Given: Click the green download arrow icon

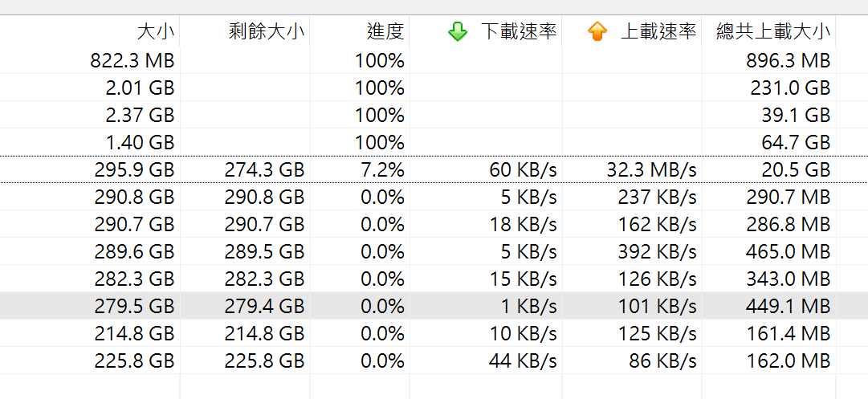Looking at the screenshot, I should pos(457,32).
